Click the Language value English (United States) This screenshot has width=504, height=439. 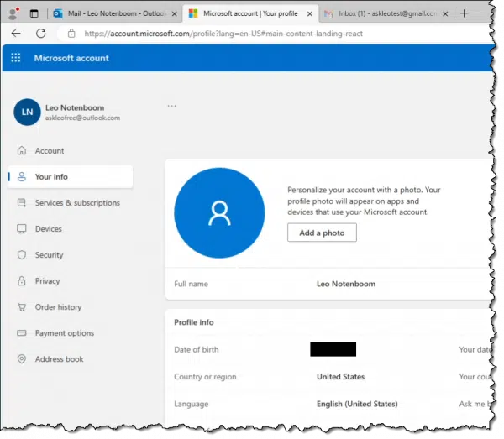357,404
